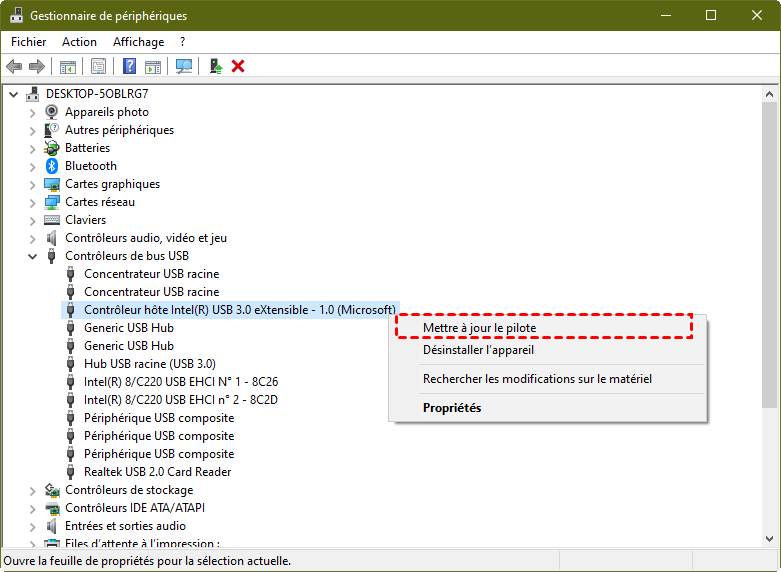Image resolution: width=781 pixels, height=572 pixels.
Task: Choose Mettre à jour le pilote
Action: point(548,328)
